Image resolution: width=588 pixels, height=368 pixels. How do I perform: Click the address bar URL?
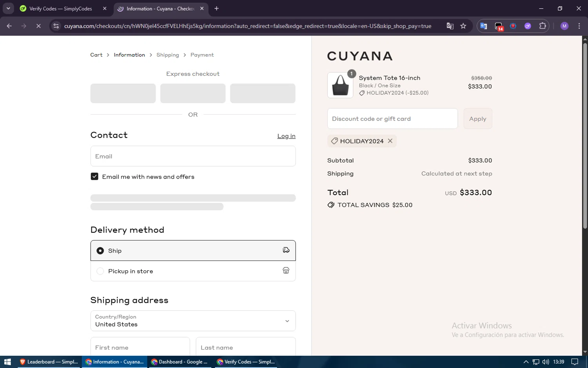[x=248, y=26]
